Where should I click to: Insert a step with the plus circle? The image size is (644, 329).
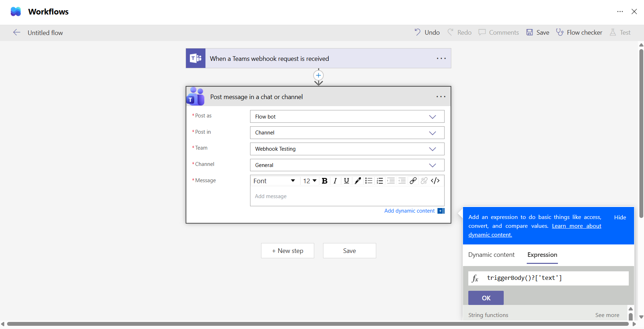pyautogui.click(x=318, y=75)
